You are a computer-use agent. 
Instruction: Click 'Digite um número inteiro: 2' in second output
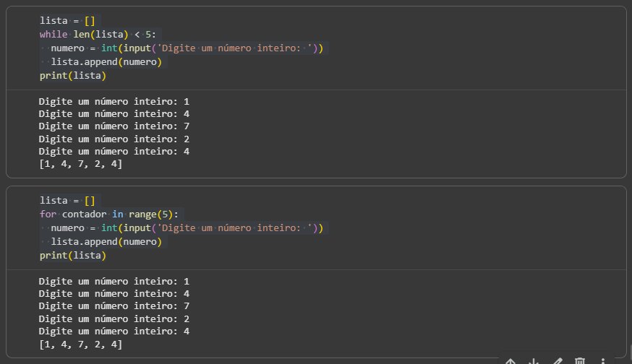coord(114,318)
